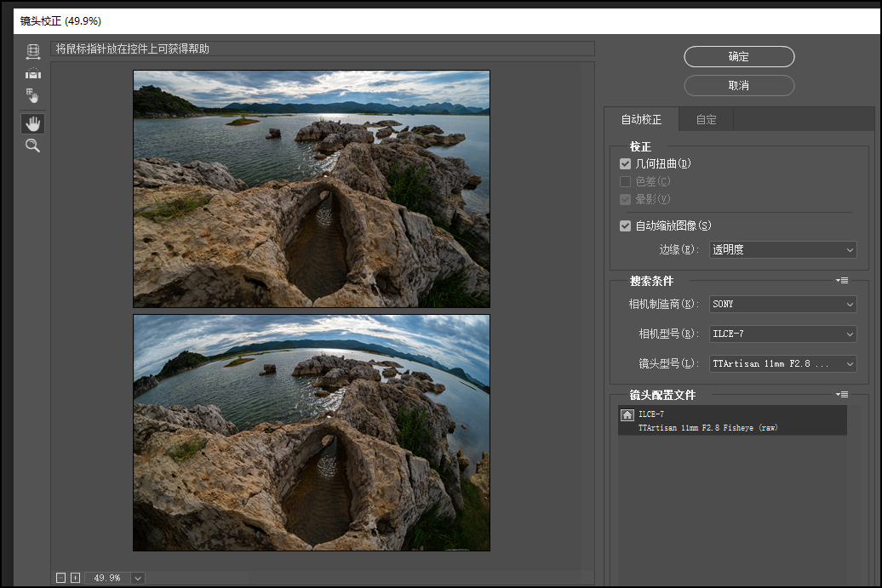Screen dimensions: 882x588
Task: Click the disabled 色差 checkbox
Action: coord(626,181)
